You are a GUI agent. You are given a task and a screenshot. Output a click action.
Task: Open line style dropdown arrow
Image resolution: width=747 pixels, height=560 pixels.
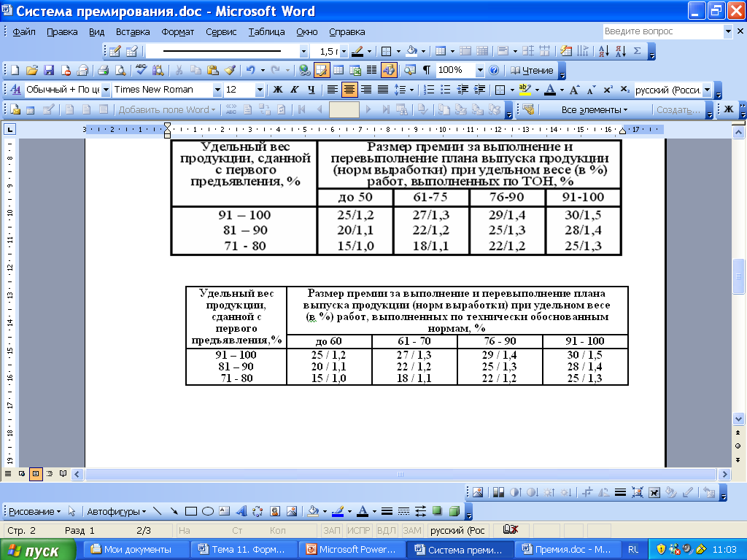point(303,51)
